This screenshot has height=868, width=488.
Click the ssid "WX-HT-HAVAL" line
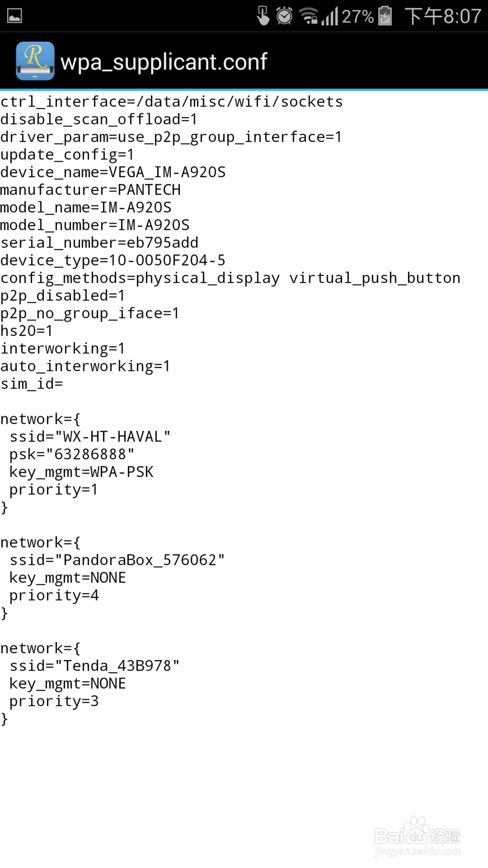point(90,436)
